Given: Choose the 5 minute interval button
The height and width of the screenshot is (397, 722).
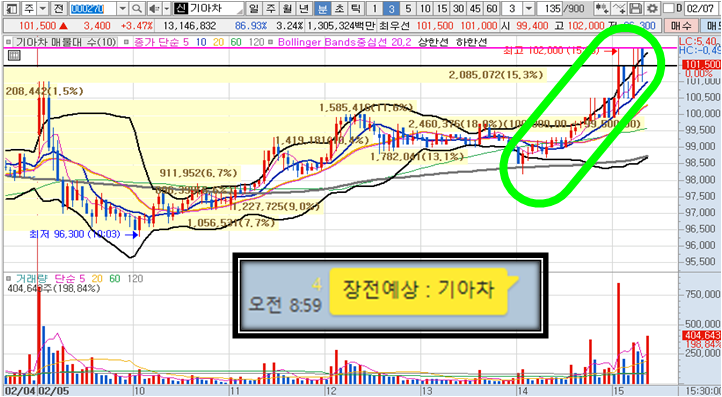Looking at the screenshot, I should coord(408,8).
